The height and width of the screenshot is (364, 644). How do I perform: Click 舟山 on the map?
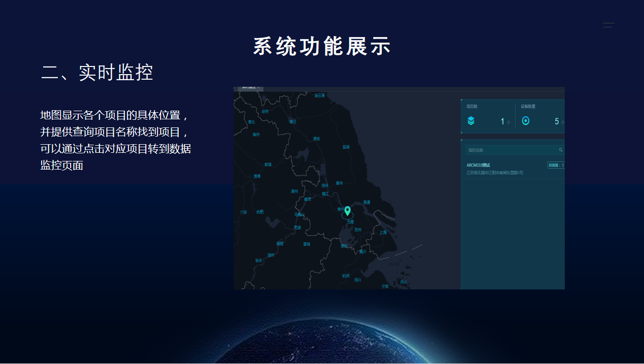point(403,281)
